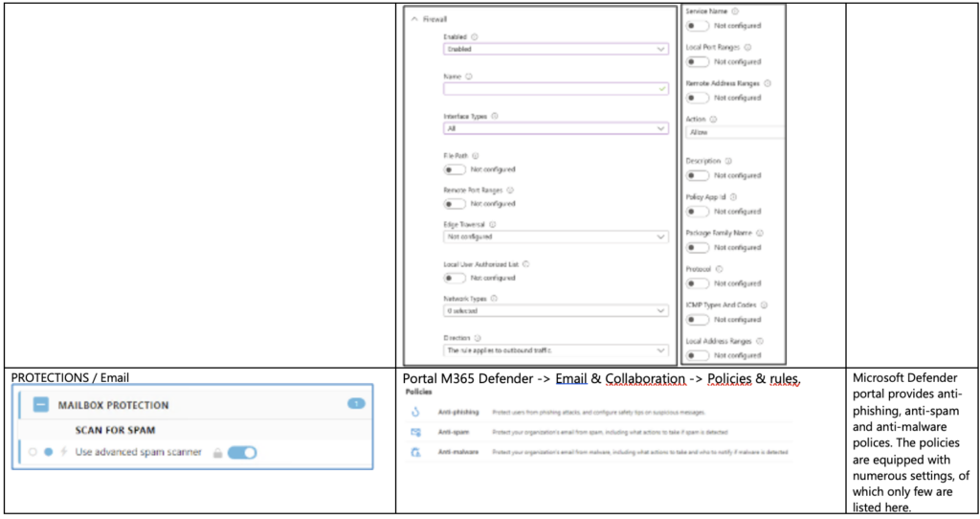
Task: Expand the Direction dropdown
Action: click(x=555, y=351)
